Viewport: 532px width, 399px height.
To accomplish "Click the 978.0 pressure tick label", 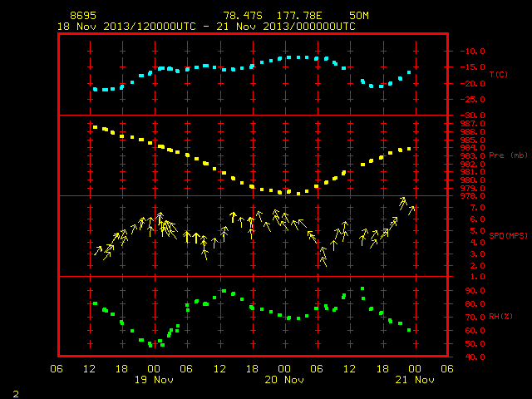I will click(x=473, y=196).
